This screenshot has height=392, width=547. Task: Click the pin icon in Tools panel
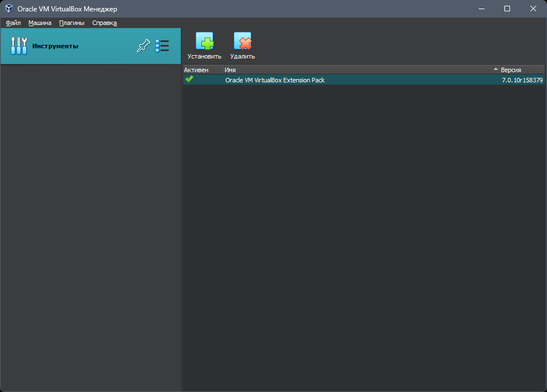tap(143, 46)
